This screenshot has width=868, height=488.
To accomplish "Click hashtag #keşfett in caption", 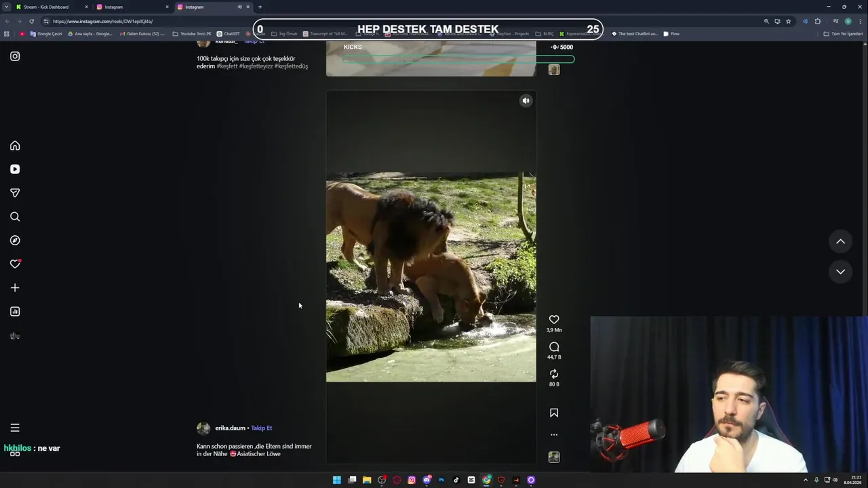I will point(227,66).
